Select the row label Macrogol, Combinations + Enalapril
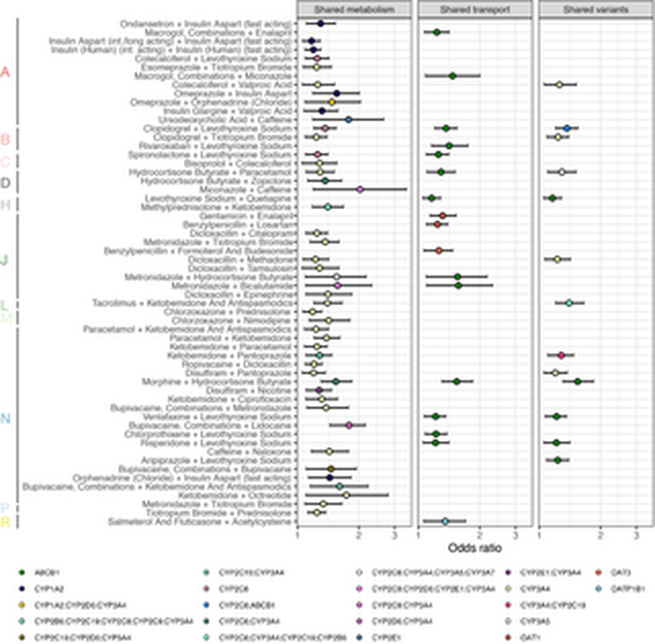The height and width of the screenshot is (644, 655). click(218, 33)
